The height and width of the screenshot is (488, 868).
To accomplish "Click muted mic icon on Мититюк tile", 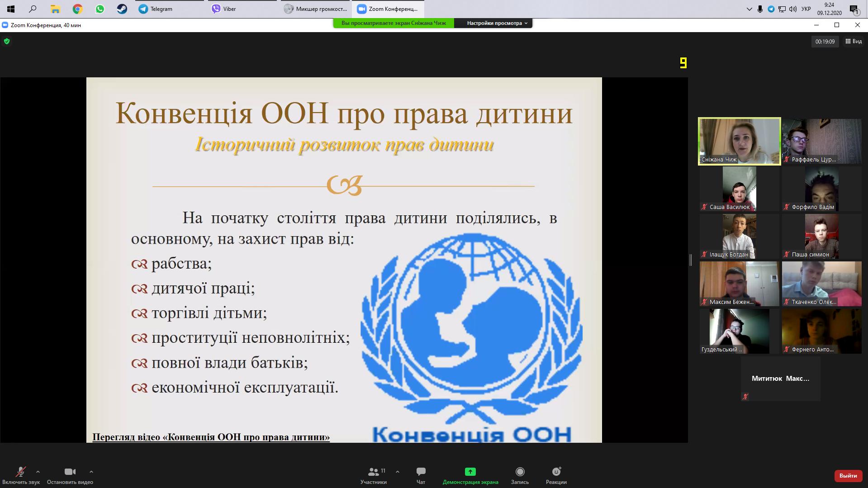I will click(x=745, y=397).
